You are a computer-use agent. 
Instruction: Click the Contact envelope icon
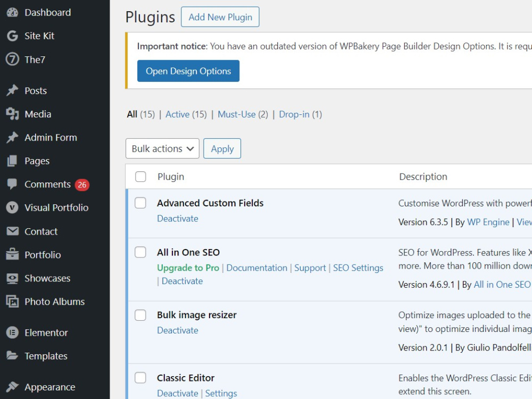[x=13, y=231]
